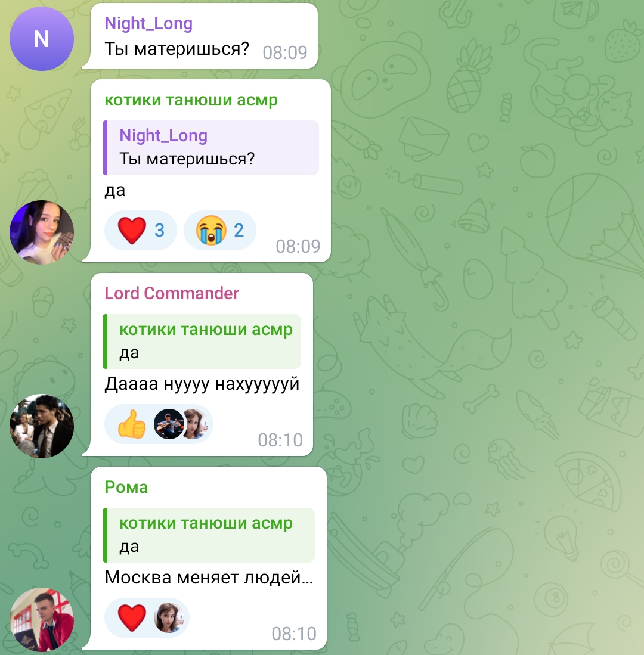Click reactor avatar next to heart on Рома's message
Image resolution: width=644 pixels, height=655 pixels.
pyautogui.click(x=169, y=617)
